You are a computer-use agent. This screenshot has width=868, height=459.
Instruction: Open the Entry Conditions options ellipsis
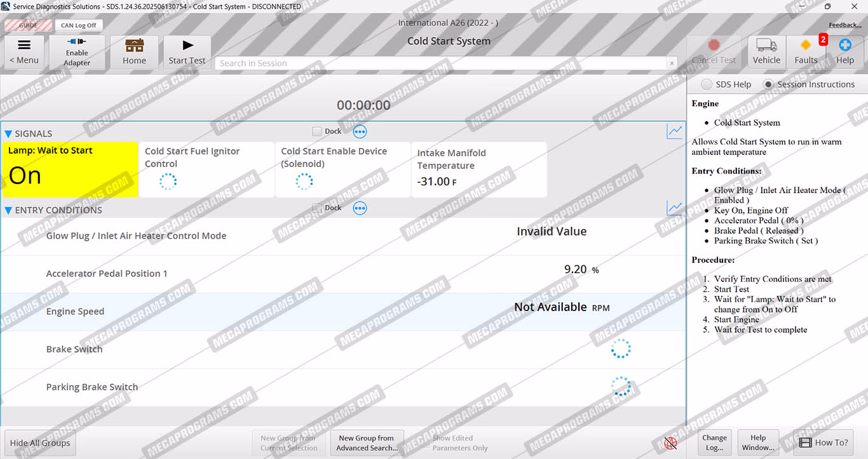point(360,208)
